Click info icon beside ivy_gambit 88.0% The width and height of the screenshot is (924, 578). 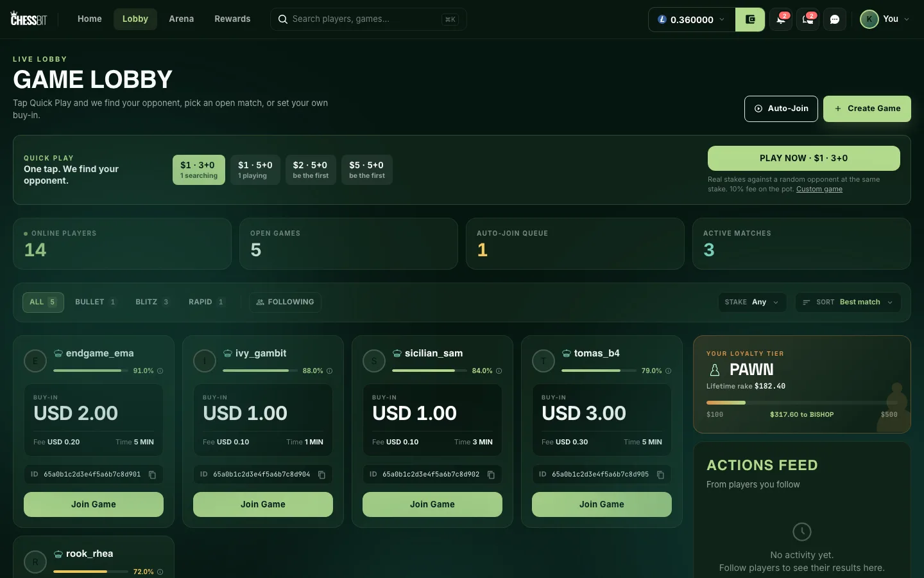(x=330, y=371)
